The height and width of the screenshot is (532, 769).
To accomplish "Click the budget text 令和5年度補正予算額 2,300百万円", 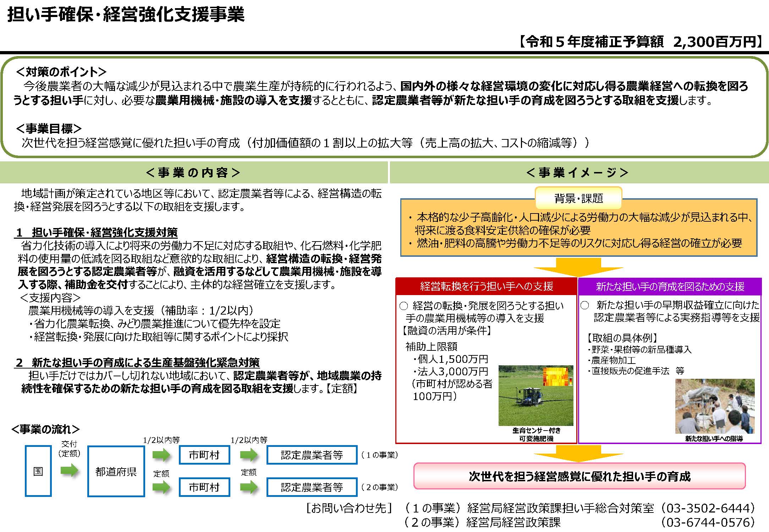I will click(x=641, y=42).
